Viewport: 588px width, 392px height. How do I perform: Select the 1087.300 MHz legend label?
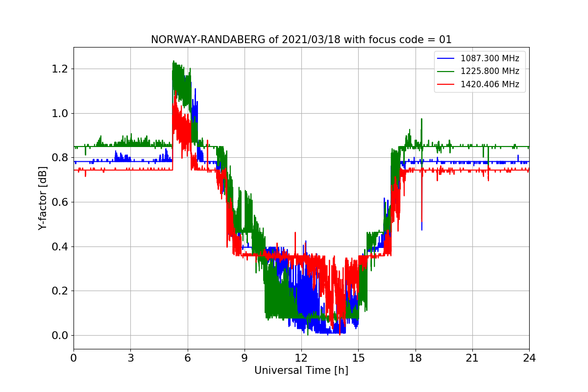point(490,58)
